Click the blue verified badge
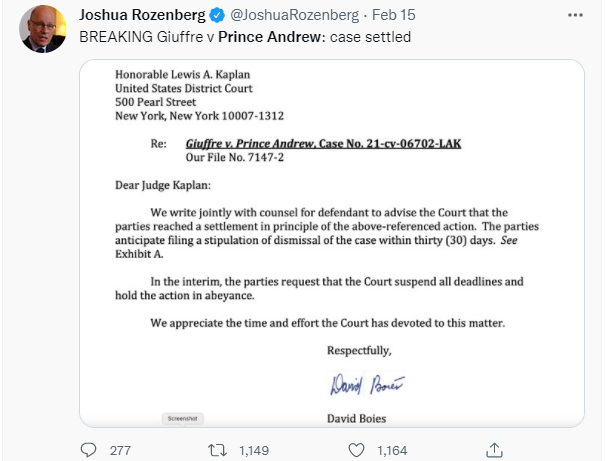606x461 pixels. pos(217,15)
